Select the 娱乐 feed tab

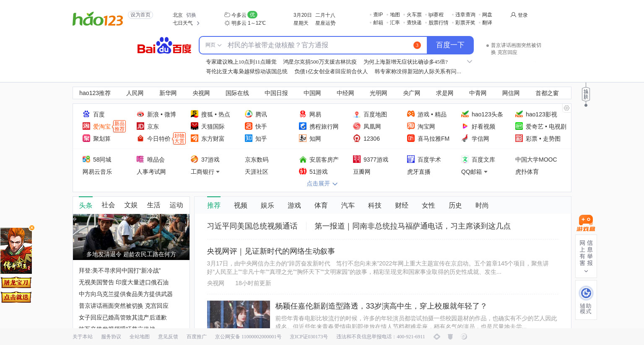(x=267, y=206)
